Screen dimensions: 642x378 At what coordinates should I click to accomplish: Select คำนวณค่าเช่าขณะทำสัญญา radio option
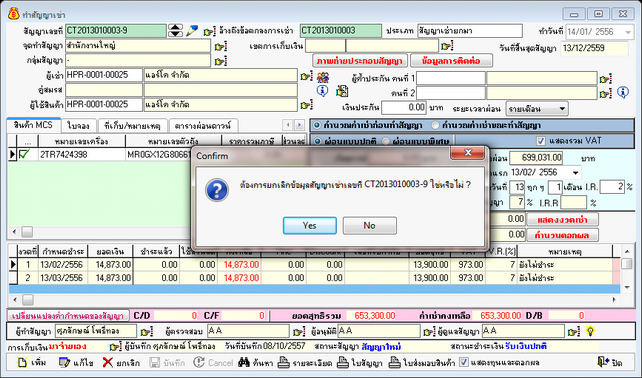435,125
